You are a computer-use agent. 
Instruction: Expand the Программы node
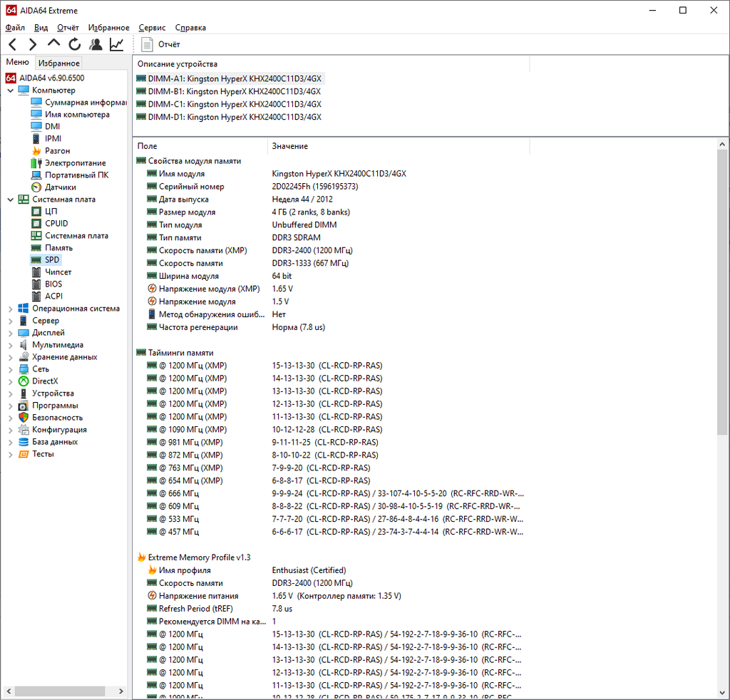tap(11, 406)
